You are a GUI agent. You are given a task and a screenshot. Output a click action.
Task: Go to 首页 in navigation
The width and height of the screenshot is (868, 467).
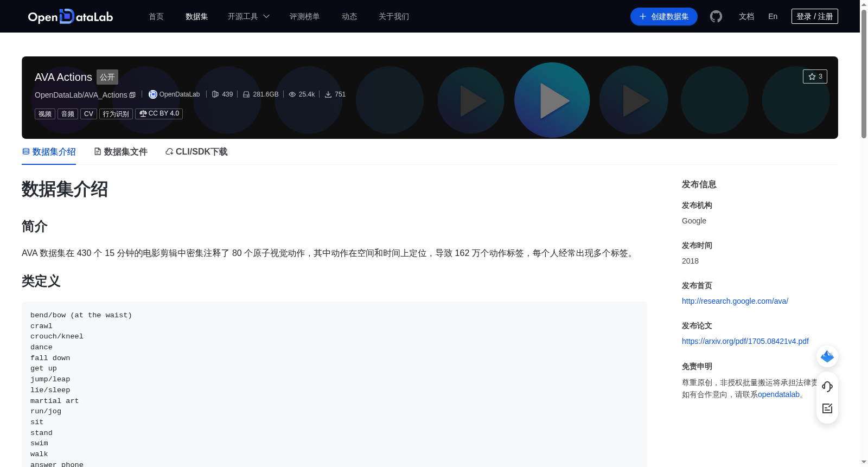click(x=156, y=16)
